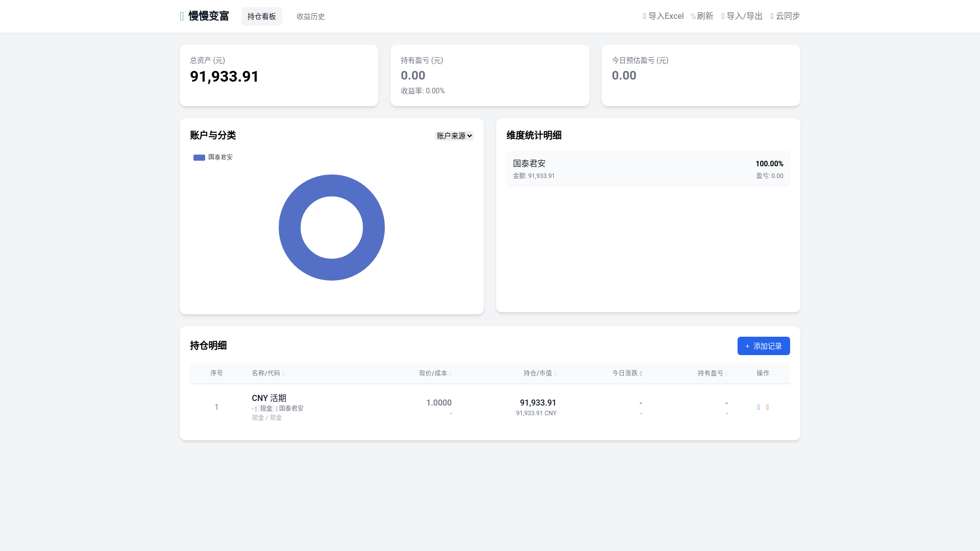
Task: Click the blue edit icon for CNY 活期
Action: click(x=758, y=407)
